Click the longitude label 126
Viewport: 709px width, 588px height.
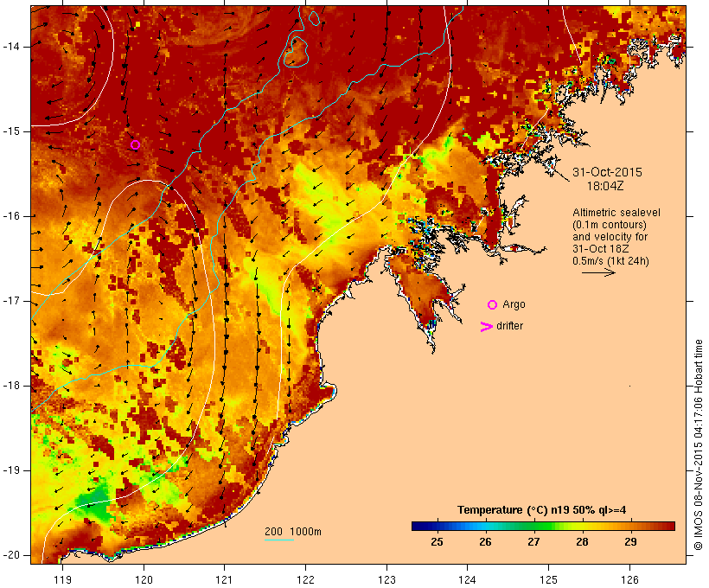tap(629, 580)
